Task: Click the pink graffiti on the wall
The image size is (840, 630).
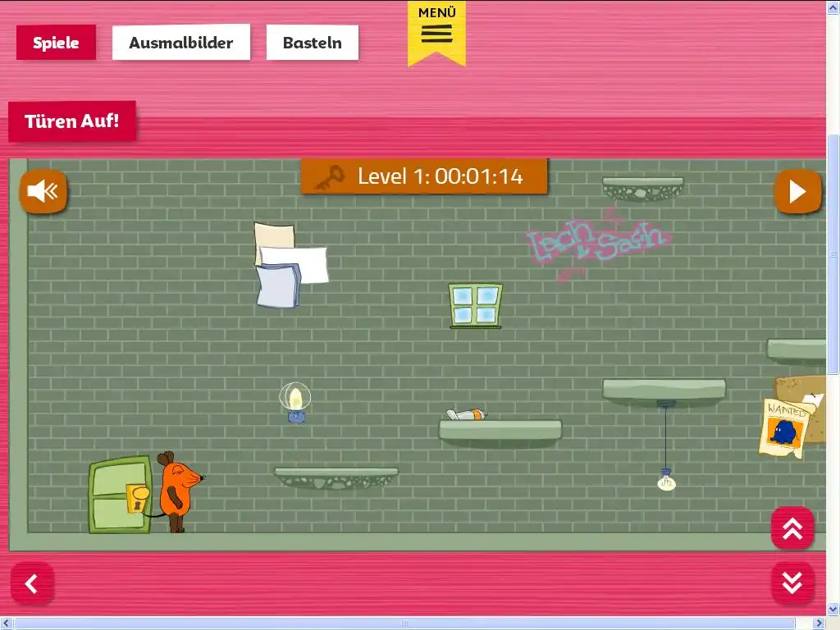Action: point(597,244)
